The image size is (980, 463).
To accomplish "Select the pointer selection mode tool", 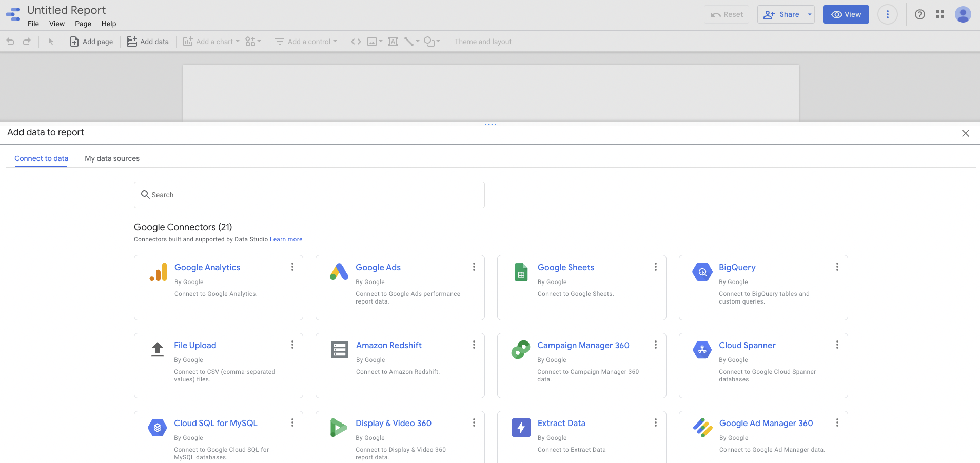I will (x=51, y=42).
